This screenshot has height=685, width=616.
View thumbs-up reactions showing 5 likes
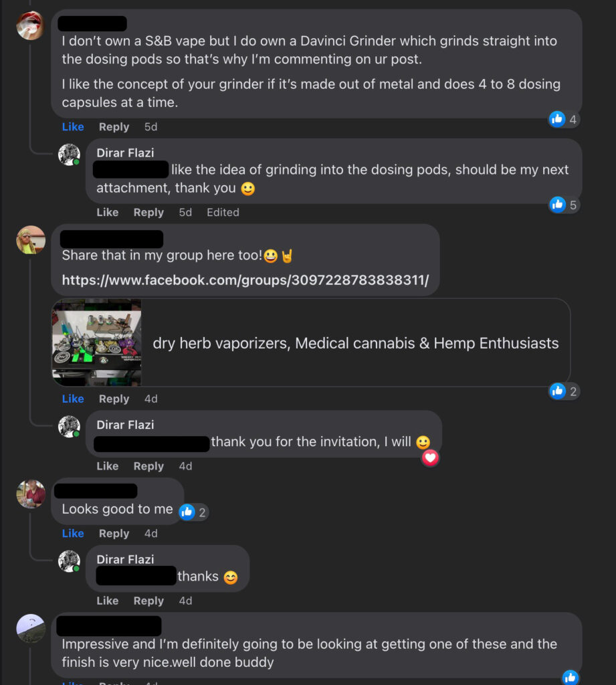click(x=564, y=205)
